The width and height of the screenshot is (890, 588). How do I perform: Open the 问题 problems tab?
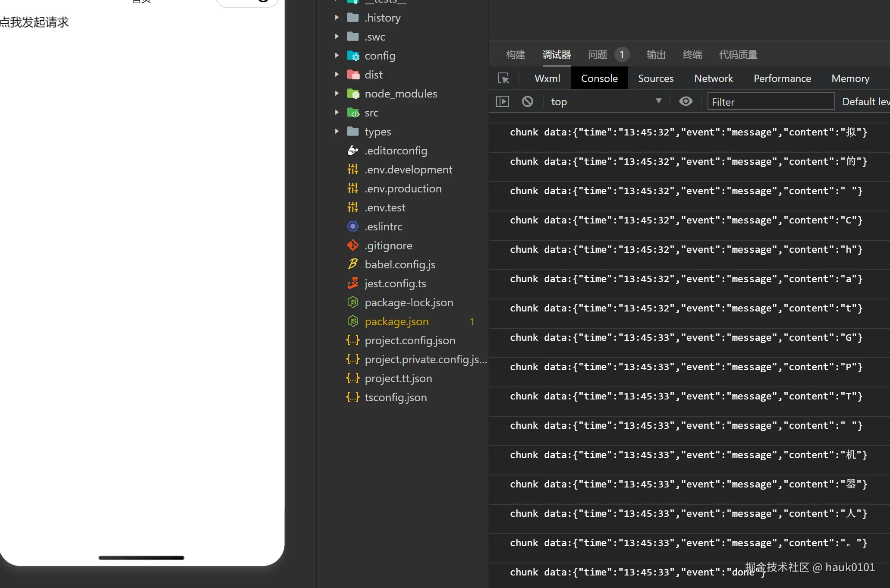click(x=598, y=55)
